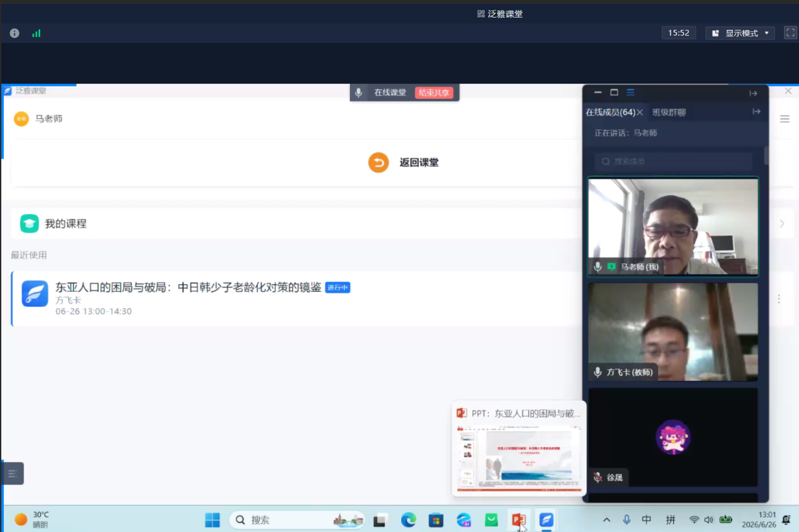799x532 pixels.
Task: Toggle microphone on 方飞卡 video tile
Action: tap(598, 372)
